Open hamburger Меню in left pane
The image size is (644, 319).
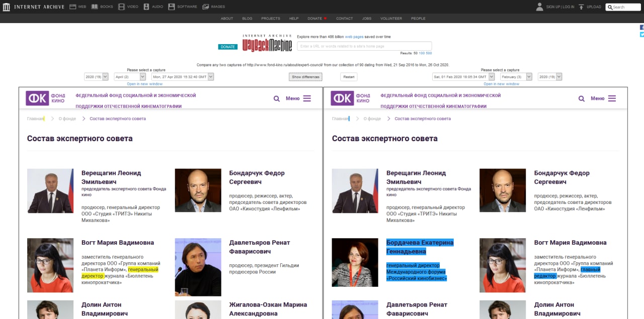click(x=298, y=98)
